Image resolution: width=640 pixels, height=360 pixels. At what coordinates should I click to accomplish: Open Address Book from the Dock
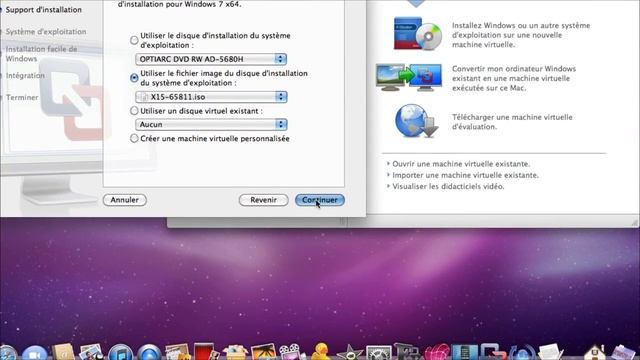(63, 352)
